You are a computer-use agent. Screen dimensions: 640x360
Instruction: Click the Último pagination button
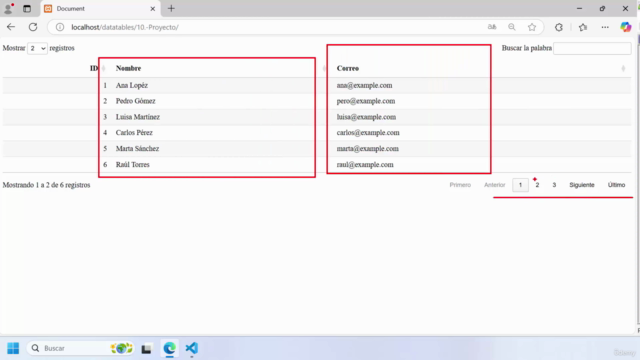tap(616, 185)
